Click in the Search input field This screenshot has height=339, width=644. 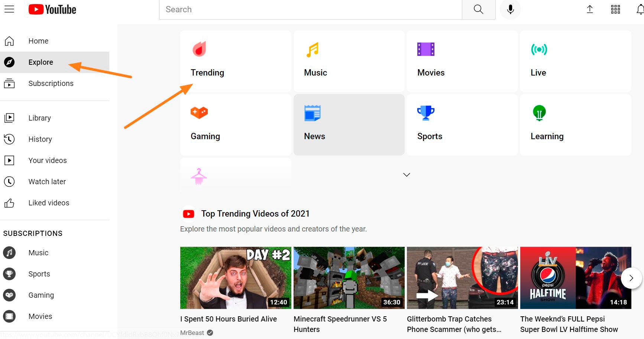tap(311, 9)
